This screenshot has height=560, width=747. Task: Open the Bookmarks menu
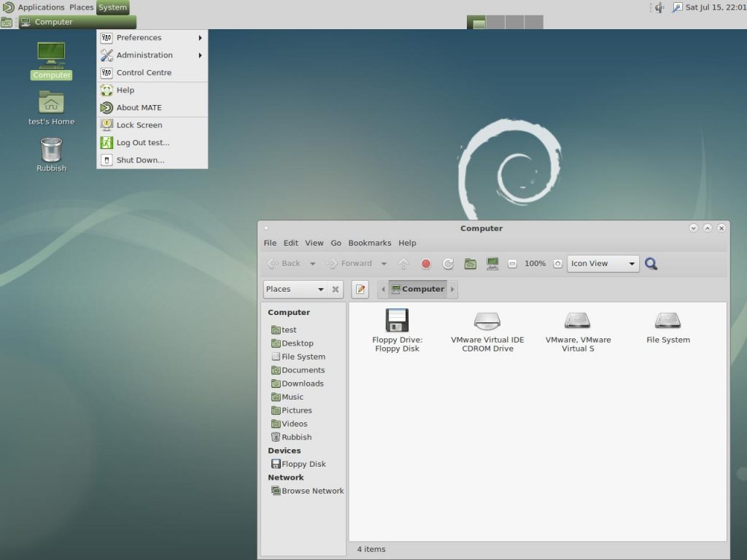[370, 243]
